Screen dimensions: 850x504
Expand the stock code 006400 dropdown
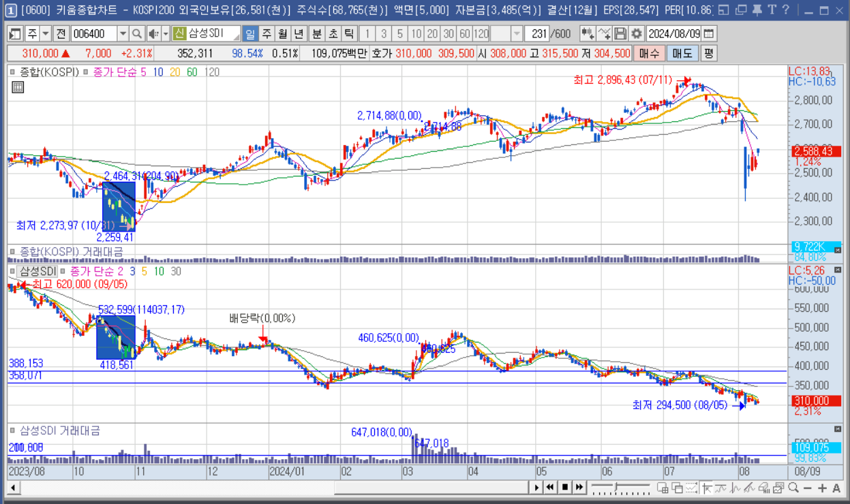[x=123, y=34]
